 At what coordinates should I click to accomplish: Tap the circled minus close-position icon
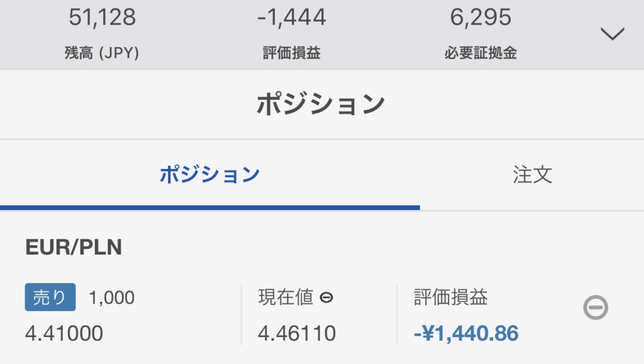coord(596,307)
